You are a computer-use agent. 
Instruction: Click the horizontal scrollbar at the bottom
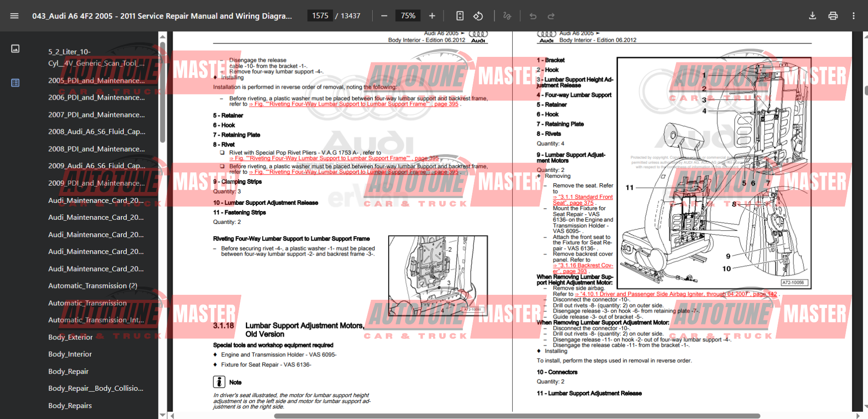click(x=517, y=416)
